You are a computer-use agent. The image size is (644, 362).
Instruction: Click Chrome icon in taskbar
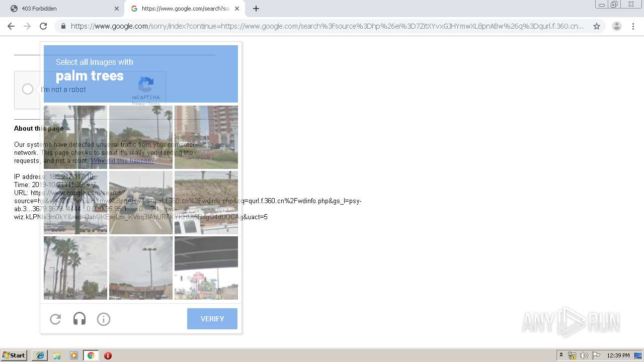click(x=91, y=355)
